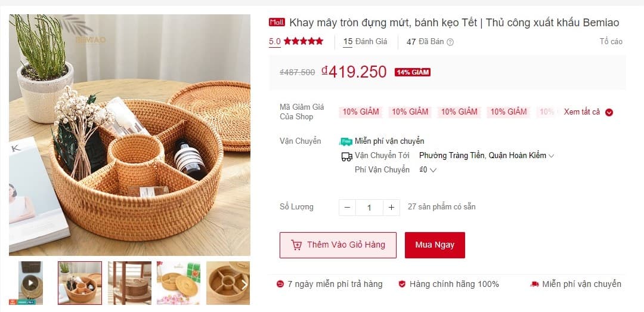Image resolution: width=644 pixels, height=312 pixels.
Task: Click the free shipping badge icon
Action: 346,141
